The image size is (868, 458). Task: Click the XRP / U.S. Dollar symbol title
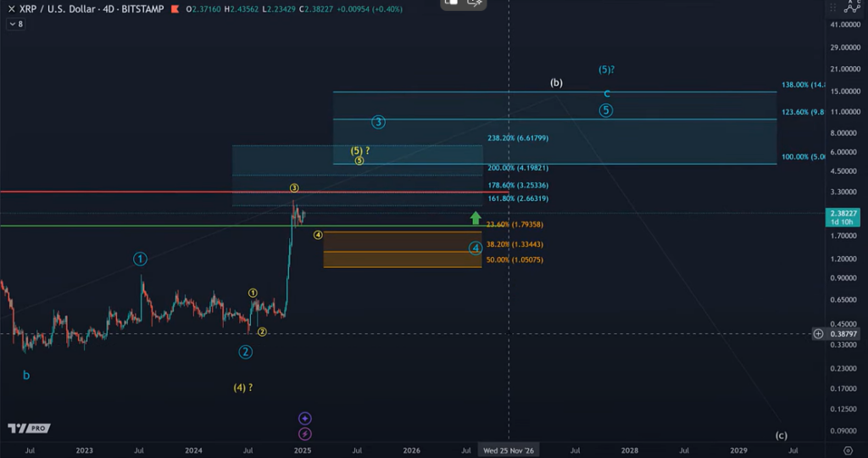click(x=92, y=8)
